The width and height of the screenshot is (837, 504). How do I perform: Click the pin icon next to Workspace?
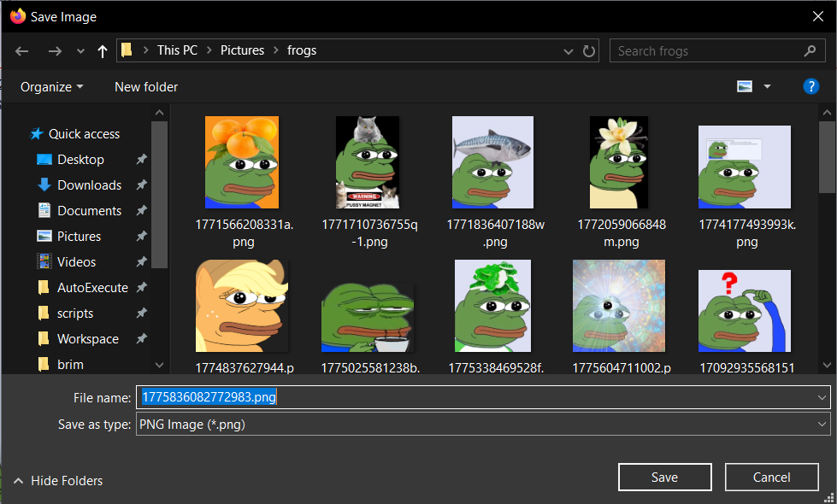pyautogui.click(x=141, y=338)
